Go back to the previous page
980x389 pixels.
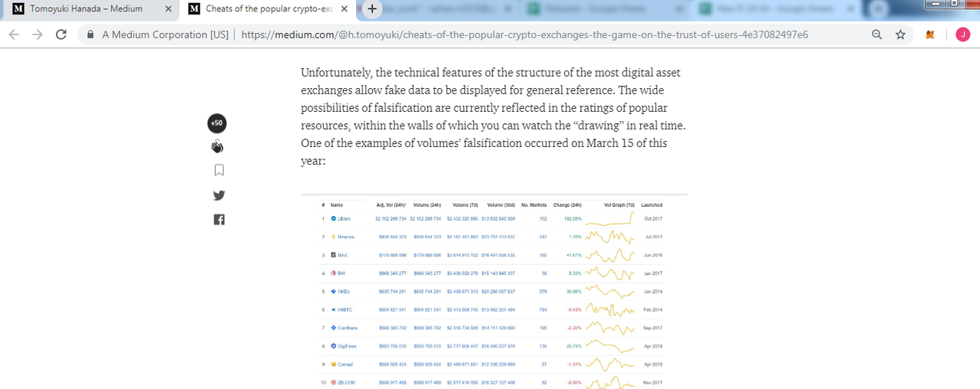(15, 34)
